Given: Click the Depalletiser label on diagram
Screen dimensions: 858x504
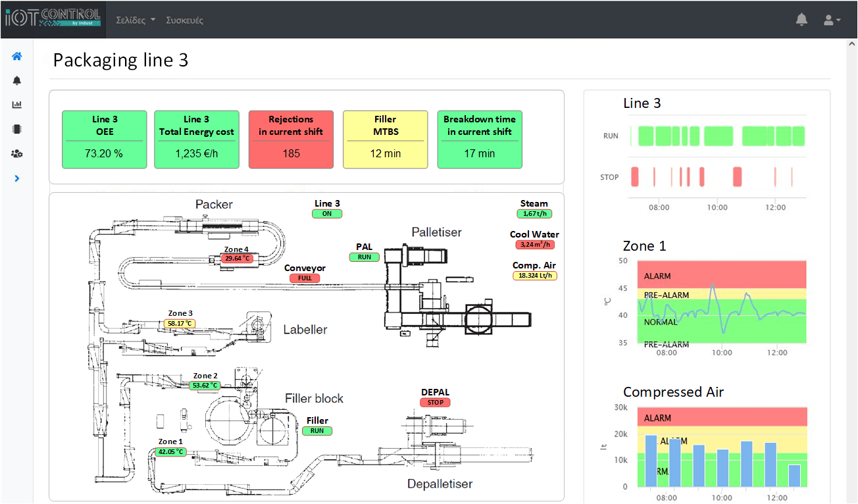Looking at the screenshot, I should click(x=440, y=484).
